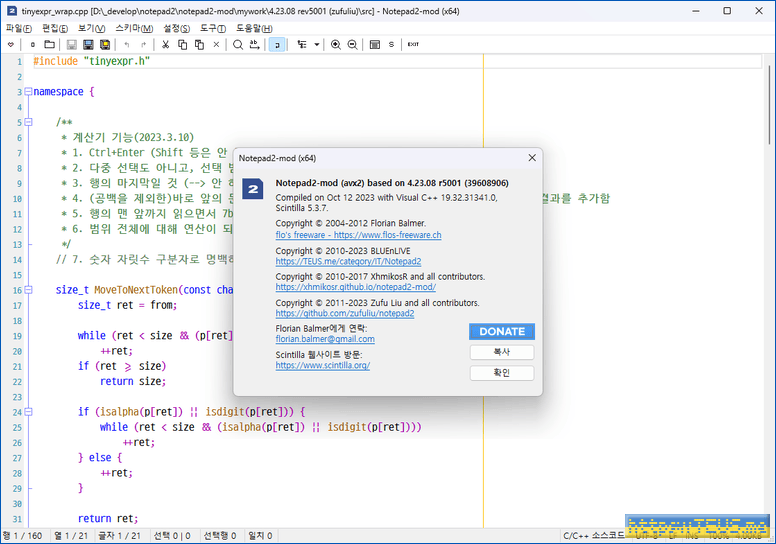Click florian.balmer@gmail.com email link

pos(325,339)
